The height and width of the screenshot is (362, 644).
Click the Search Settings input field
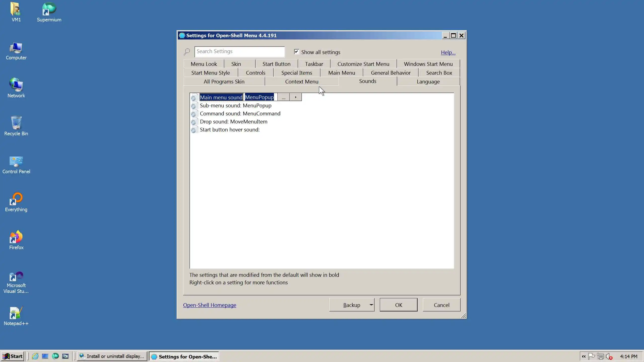click(x=239, y=52)
